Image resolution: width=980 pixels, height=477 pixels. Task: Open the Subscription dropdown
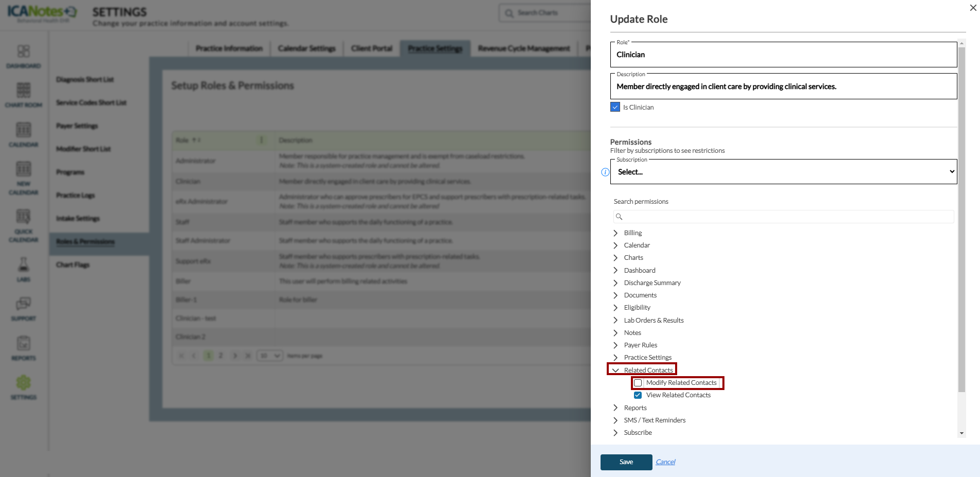click(784, 172)
